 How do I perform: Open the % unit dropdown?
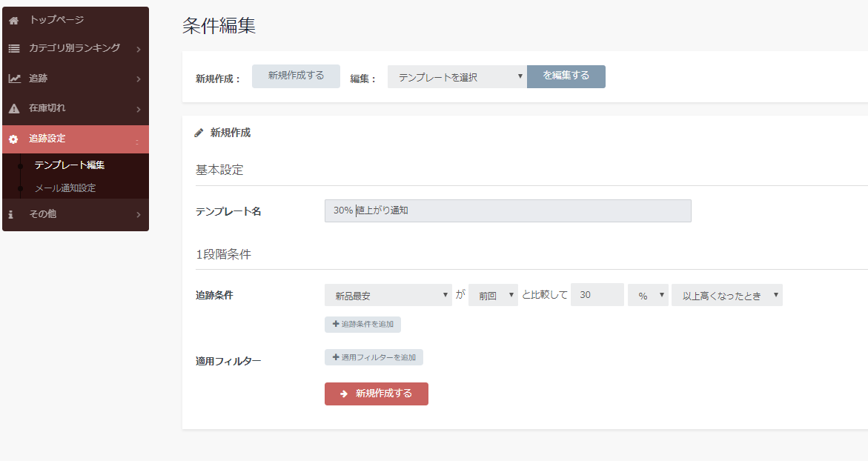tap(649, 295)
